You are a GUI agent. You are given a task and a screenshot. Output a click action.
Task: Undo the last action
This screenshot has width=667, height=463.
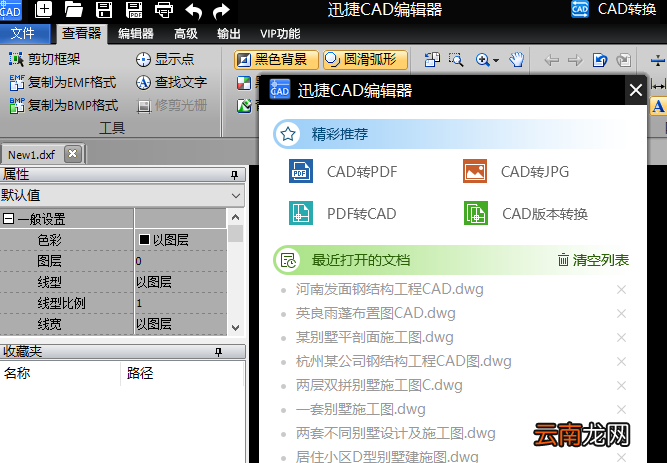[x=194, y=11]
